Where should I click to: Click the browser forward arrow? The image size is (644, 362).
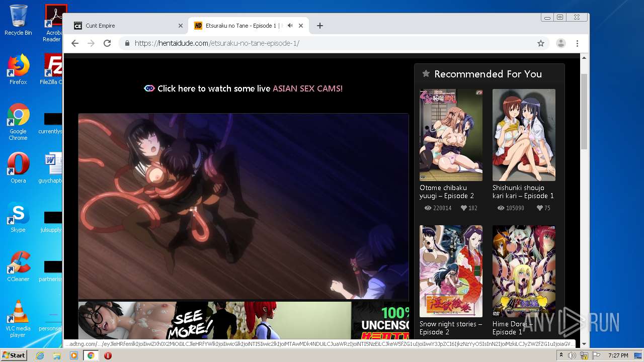[x=91, y=43]
